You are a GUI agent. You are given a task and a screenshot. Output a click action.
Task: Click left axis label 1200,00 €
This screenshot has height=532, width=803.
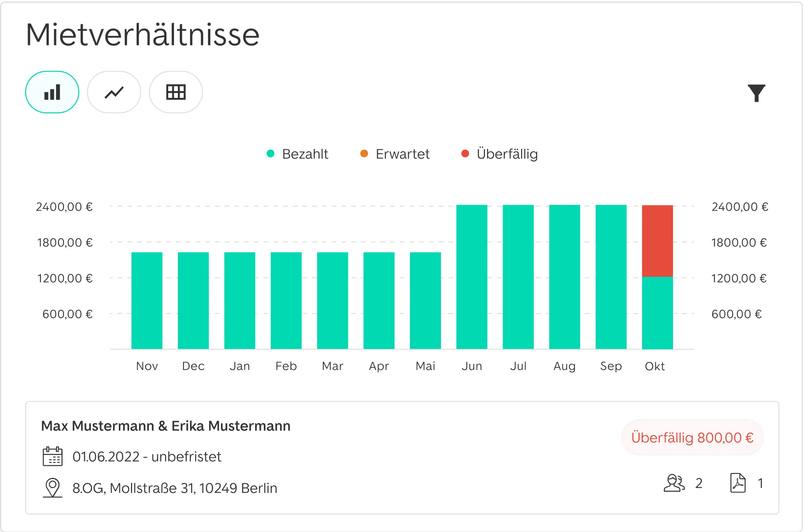[65, 278]
